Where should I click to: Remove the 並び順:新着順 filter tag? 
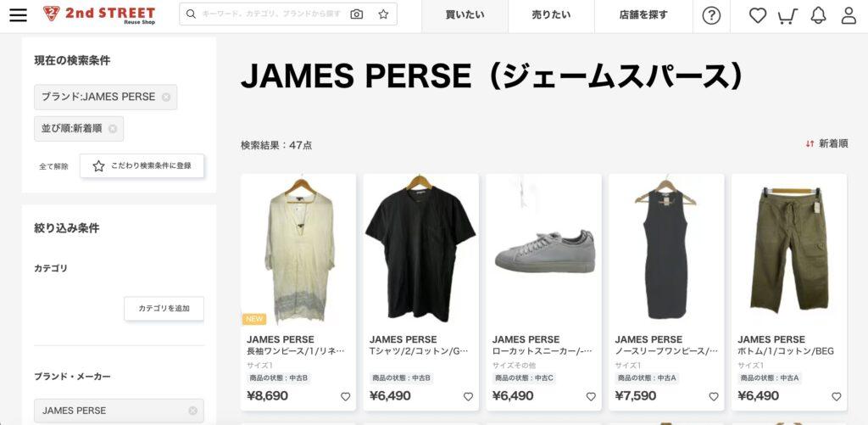coord(113,129)
